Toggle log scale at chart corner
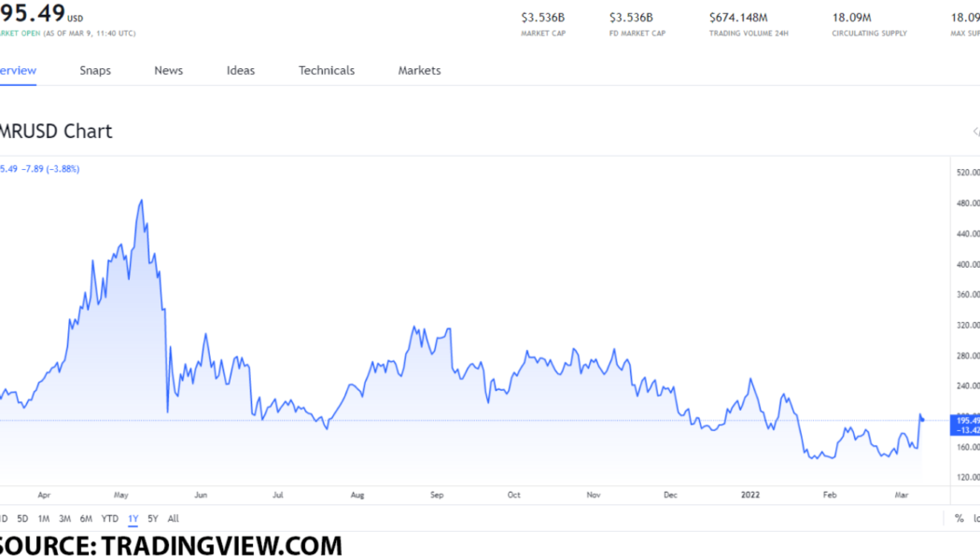The height and width of the screenshot is (560, 980). (976, 518)
